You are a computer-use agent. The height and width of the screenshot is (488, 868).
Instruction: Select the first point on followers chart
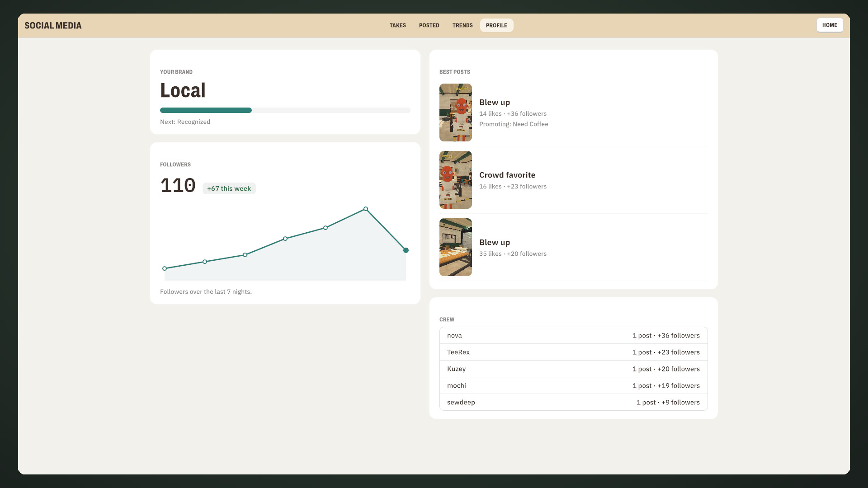[165, 268]
